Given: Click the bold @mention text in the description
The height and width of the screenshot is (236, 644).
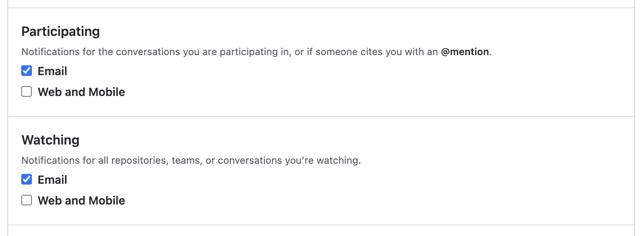Looking at the screenshot, I should click(465, 51).
